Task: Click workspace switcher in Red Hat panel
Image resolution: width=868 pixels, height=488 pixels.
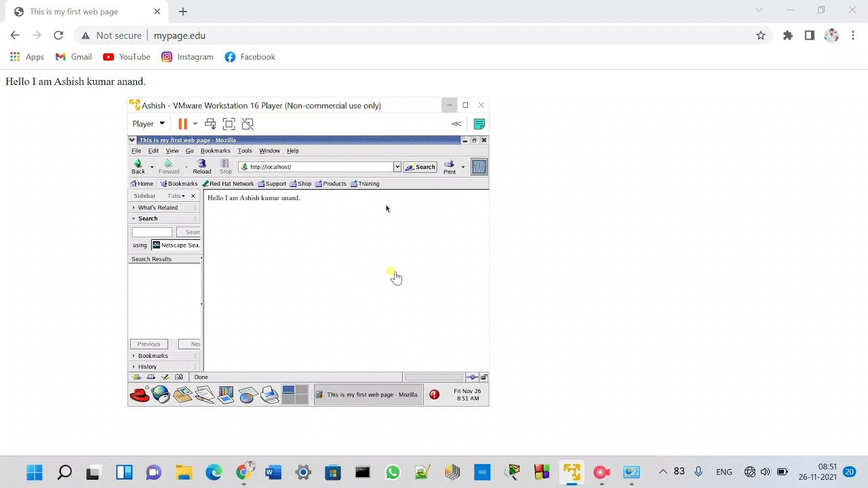Action: pos(295,394)
